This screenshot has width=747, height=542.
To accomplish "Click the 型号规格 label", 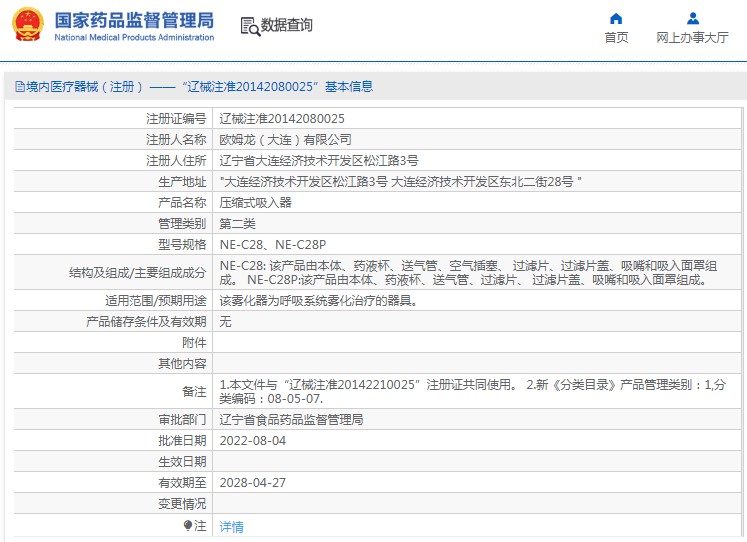I will [182, 244].
